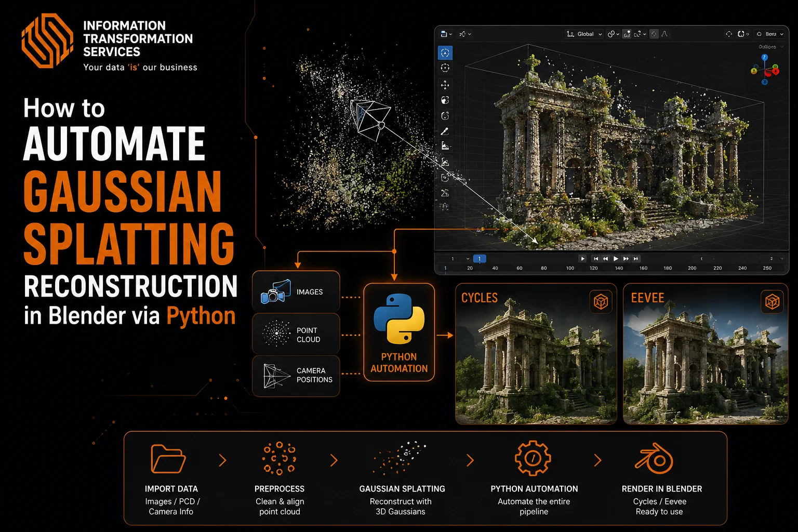Open the Global transform orientation dropdown
The height and width of the screenshot is (532, 798).
tap(584, 34)
